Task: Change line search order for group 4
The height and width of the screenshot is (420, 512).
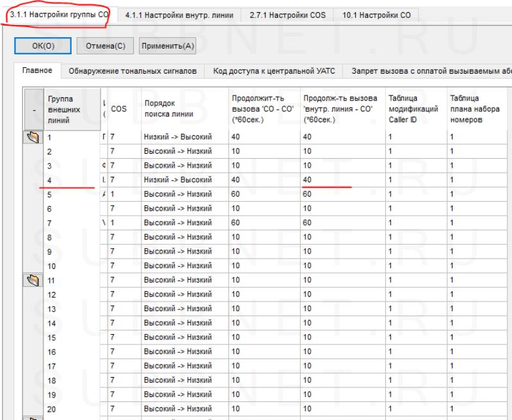Action: [183, 180]
